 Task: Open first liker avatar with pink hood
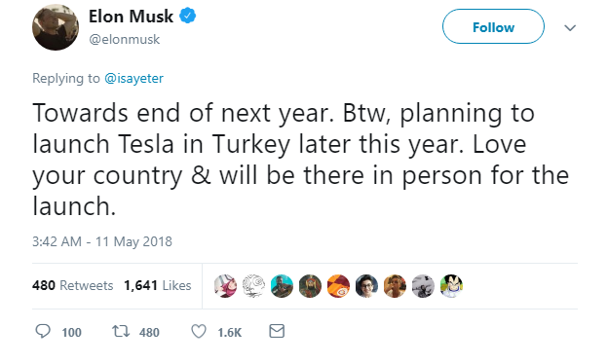(x=225, y=286)
